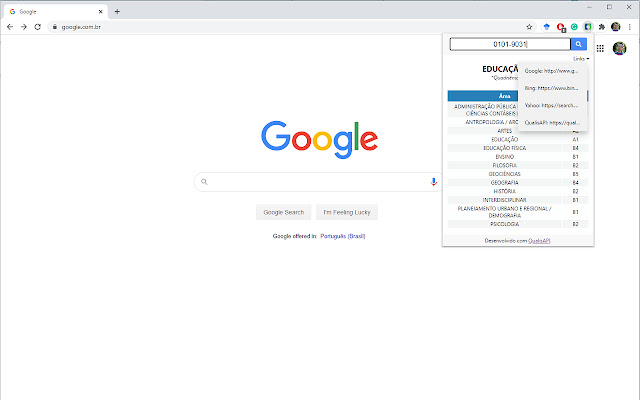
Task: Select the QualisAPI link menu entry
Action: coord(552,122)
